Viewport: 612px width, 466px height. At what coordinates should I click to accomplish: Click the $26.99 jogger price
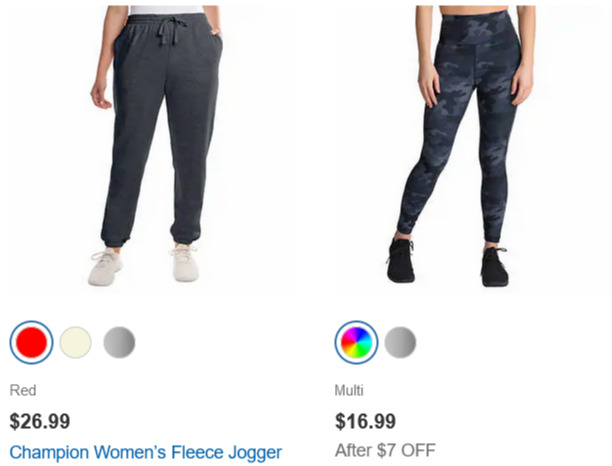[40, 421]
